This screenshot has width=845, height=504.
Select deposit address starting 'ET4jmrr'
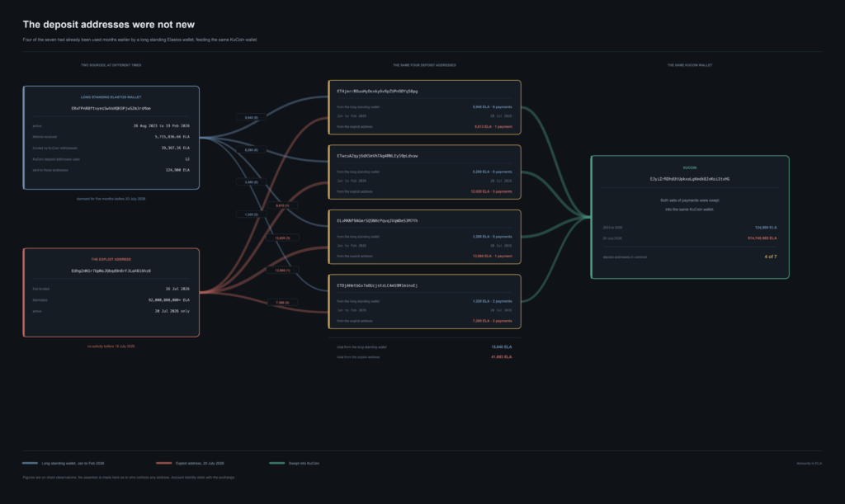click(x=377, y=91)
